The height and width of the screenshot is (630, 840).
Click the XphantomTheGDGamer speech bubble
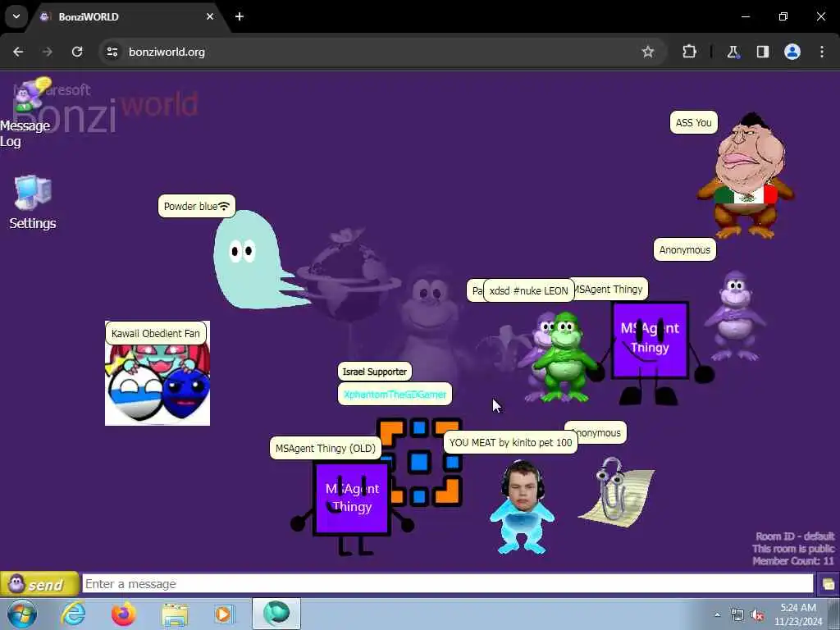coord(395,395)
